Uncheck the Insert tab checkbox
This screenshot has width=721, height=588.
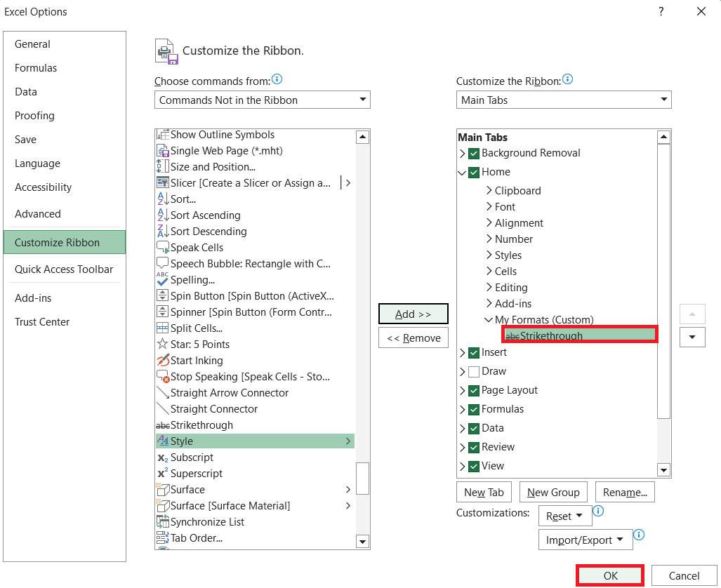(x=474, y=353)
